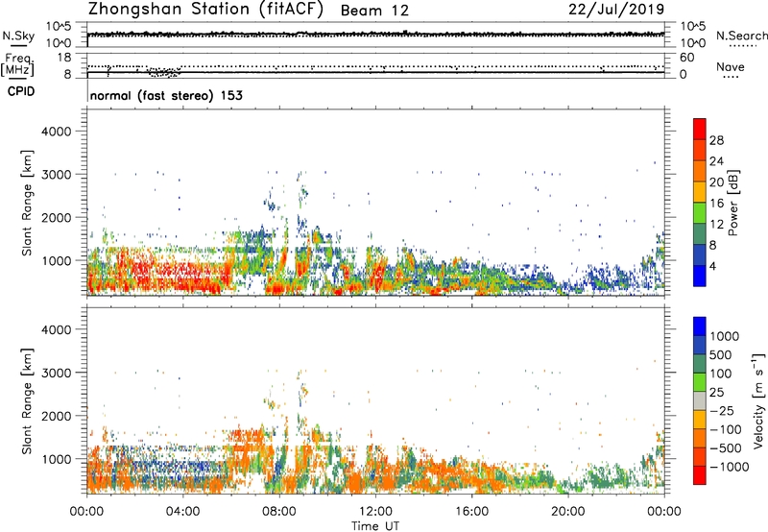Viewport: 768px width, 532px height.
Task: Click the yellow segment of Power color bar
Action: coord(700,191)
